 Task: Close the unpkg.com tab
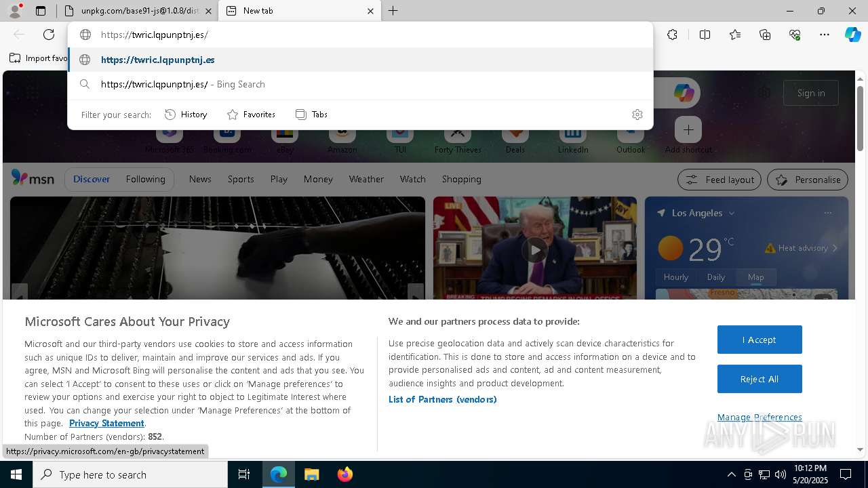(208, 11)
